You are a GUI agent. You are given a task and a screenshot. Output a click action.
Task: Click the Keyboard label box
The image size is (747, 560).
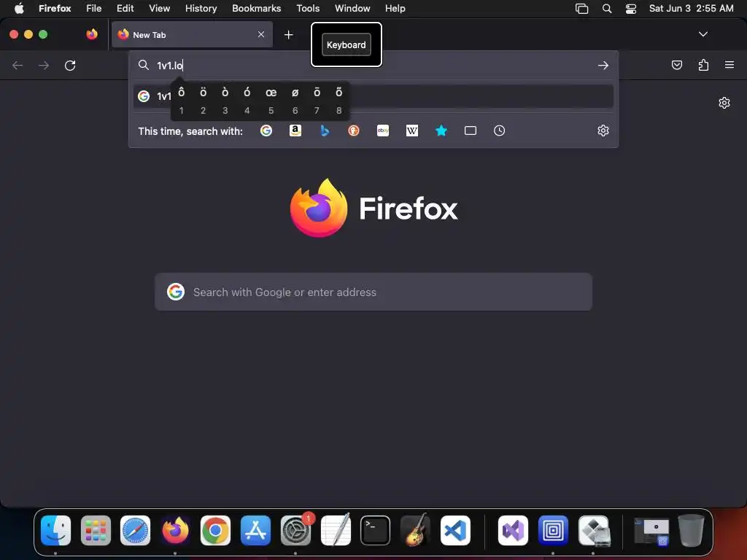click(347, 44)
